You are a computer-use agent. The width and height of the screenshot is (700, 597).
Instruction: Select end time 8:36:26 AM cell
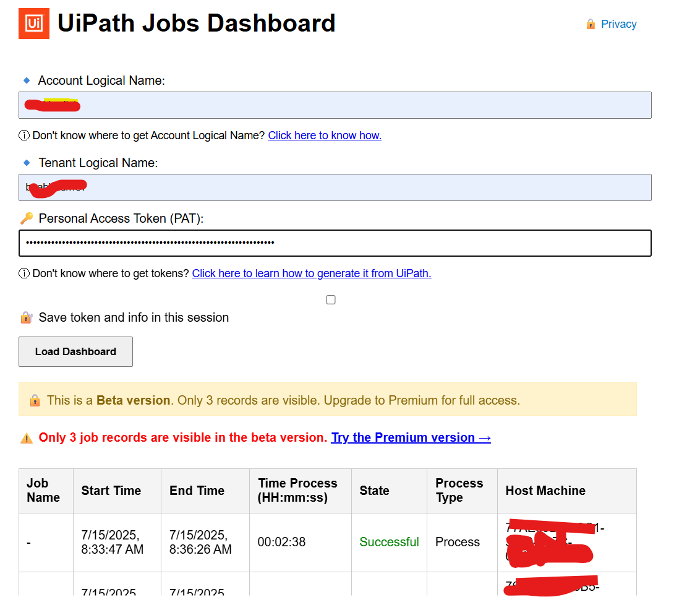(x=205, y=543)
